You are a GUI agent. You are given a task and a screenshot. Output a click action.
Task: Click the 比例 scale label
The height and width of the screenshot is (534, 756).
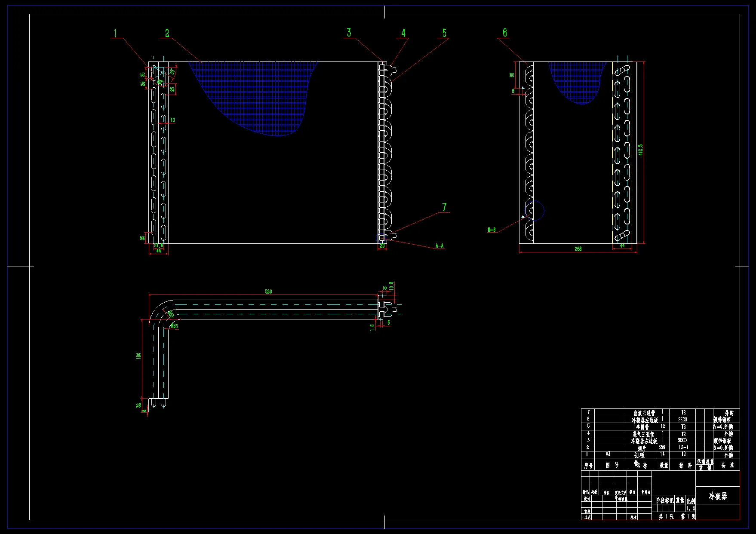coord(691,501)
